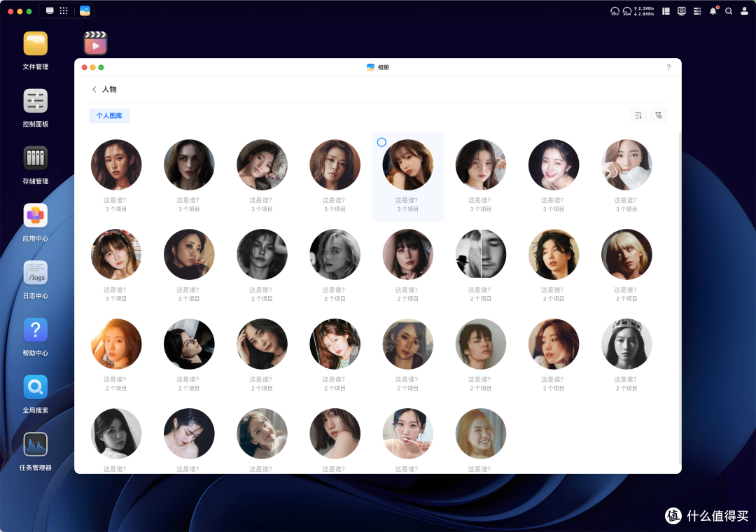Tick the selection circle on the highlighted person

click(x=381, y=142)
